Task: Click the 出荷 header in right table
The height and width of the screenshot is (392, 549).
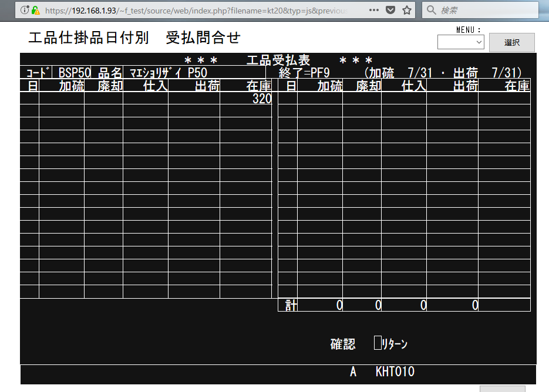Action: coord(465,86)
